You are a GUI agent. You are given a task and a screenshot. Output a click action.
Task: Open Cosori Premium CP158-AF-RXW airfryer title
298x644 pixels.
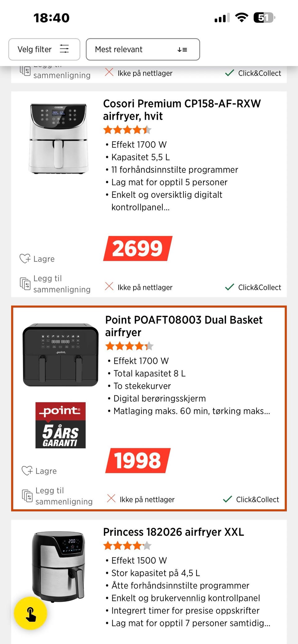[x=182, y=110]
